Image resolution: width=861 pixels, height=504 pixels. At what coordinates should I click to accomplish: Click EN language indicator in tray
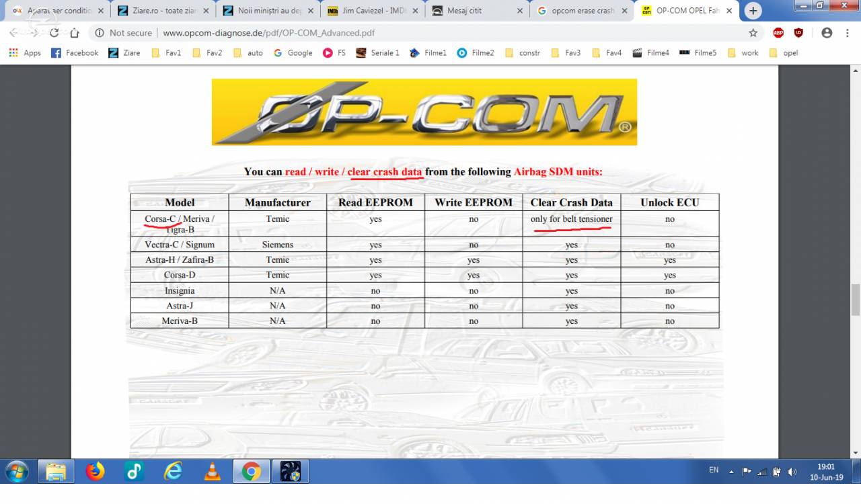click(714, 470)
